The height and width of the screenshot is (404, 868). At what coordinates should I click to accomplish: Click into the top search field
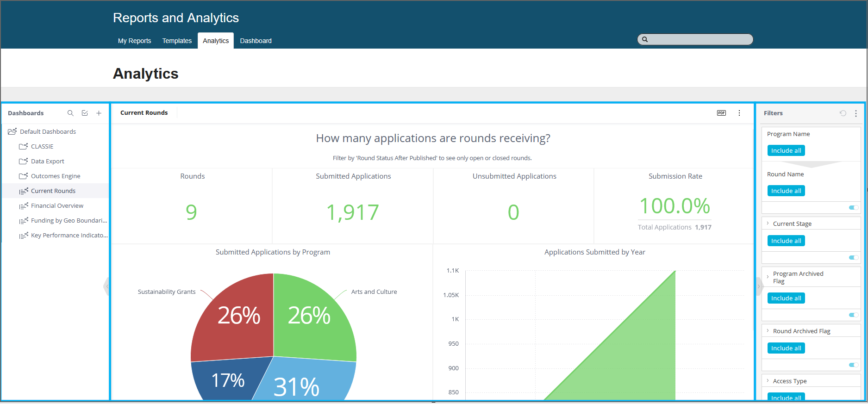pos(699,39)
